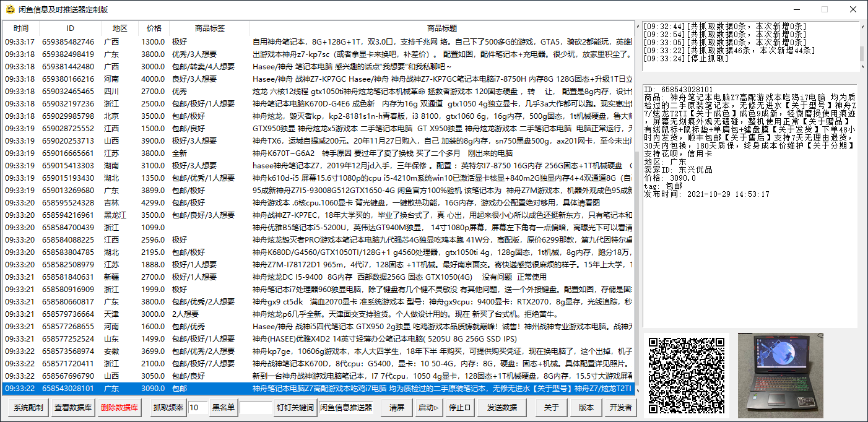Image resolution: width=868 pixels, height=422 pixels.
Task: Select the 北京 row priced 3500.0
Action: [x=318, y=116]
